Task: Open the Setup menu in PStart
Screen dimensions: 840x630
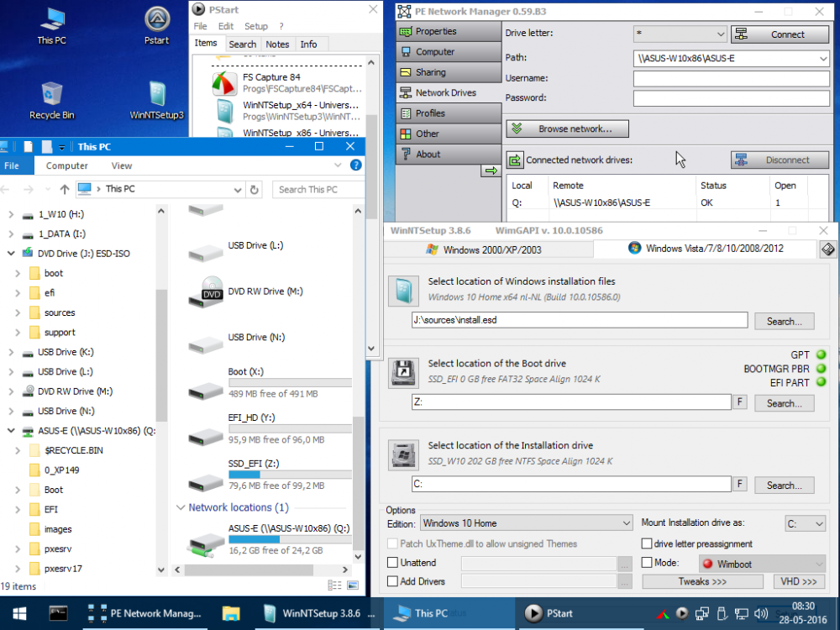Action: pos(255,26)
